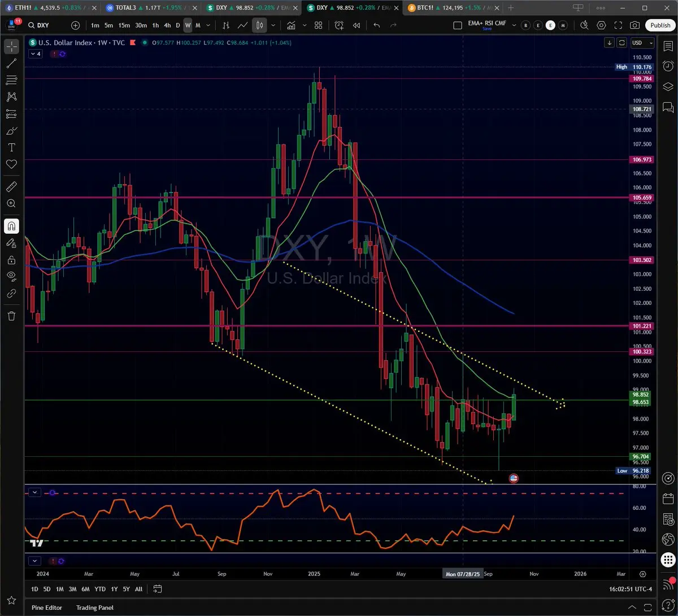This screenshot has width=678, height=616.
Task: Open the patterns tool in left sidebar
Action: (x=11, y=97)
